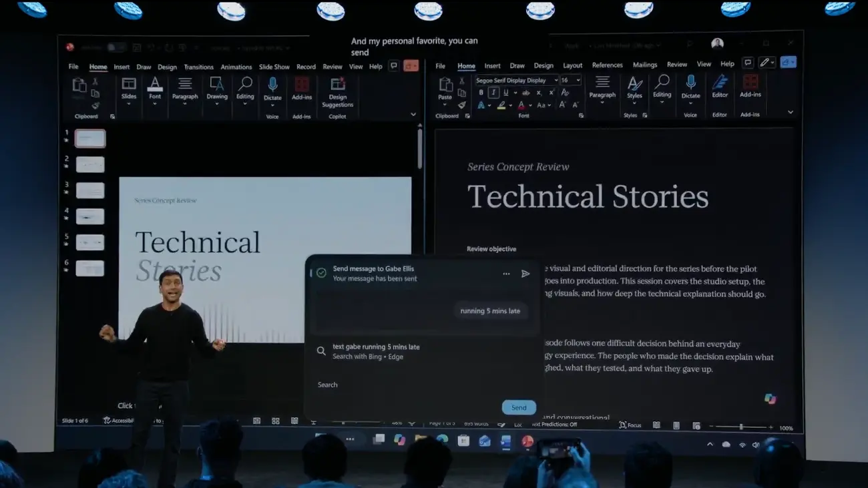Image resolution: width=868 pixels, height=488 pixels.
Task: Select slide 3 thumbnail in PowerPoint
Action: [90, 190]
